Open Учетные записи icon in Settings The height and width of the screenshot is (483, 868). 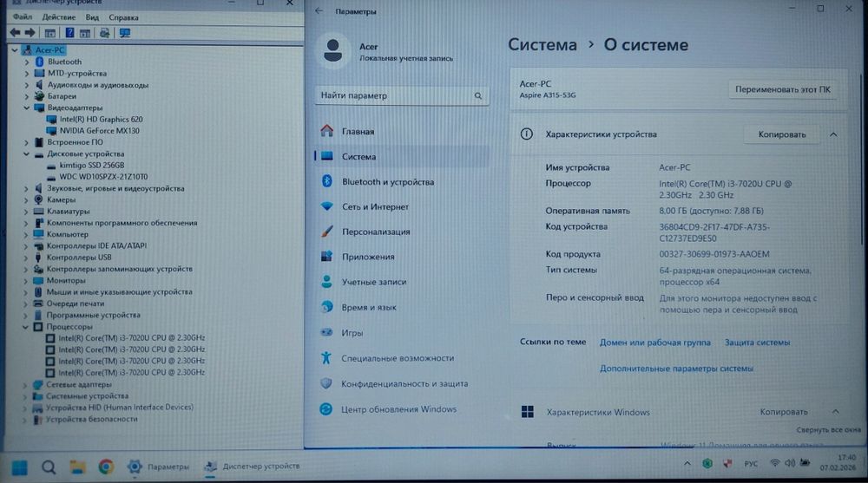coord(326,282)
